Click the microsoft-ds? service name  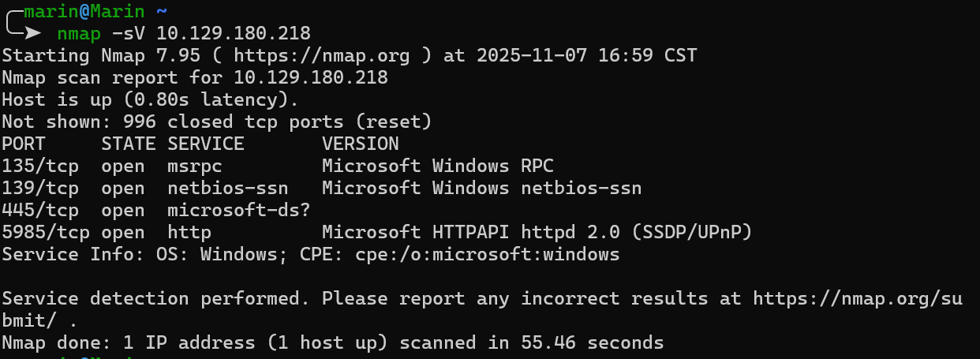point(238,211)
